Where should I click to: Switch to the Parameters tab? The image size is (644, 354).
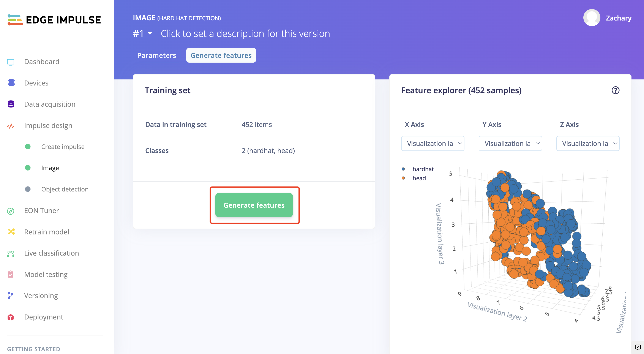(156, 55)
